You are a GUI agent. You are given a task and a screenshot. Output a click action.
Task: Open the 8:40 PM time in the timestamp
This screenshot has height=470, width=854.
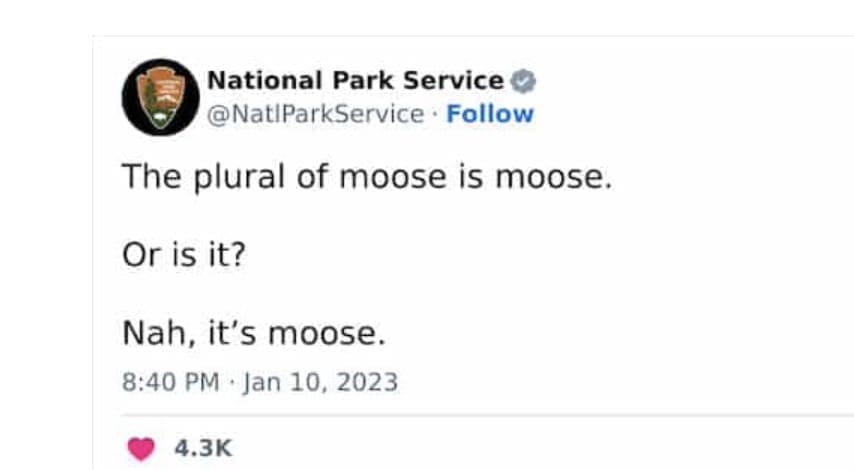[170, 382]
